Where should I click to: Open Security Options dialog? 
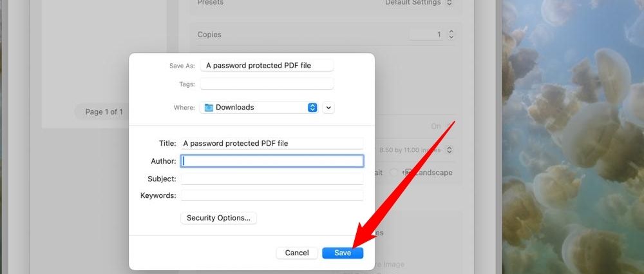click(218, 218)
